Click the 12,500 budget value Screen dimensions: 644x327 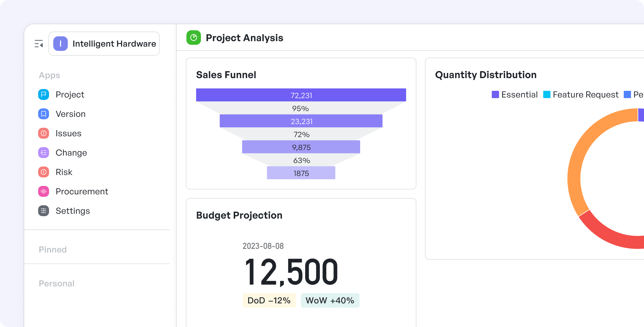click(291, 272)
